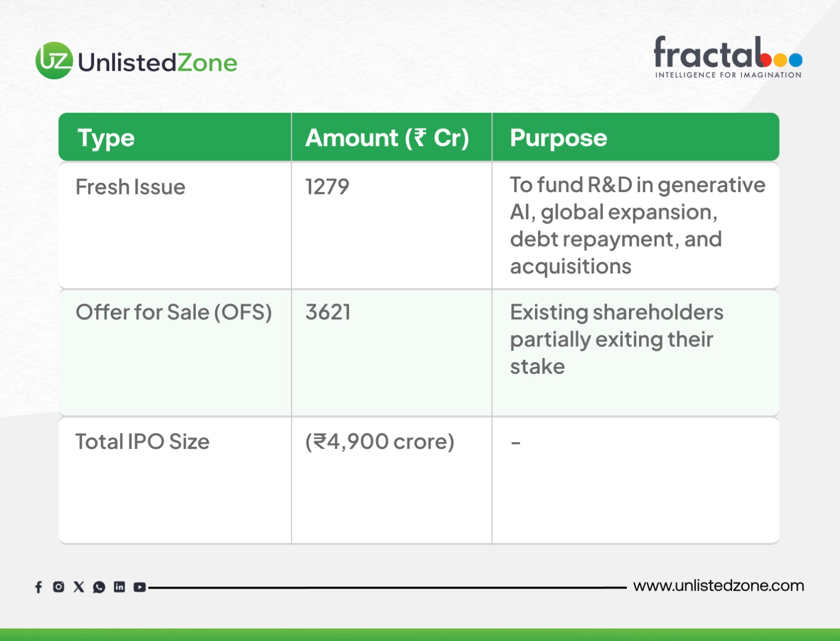840x641 pixels.
Task: Click the X (Twitter) icon
Action: click(79, 587)
